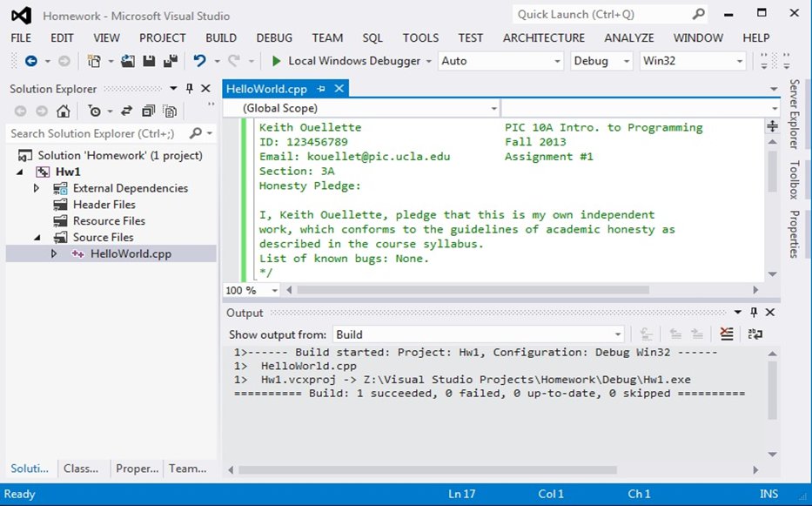Screen dimensions: 812x506
Task: Click the Show All Files icon
Action: (x=170, y=111)
